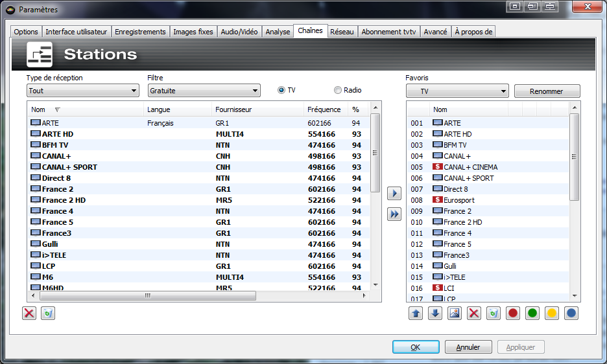Click red S icon of CANAL+ CINEMA favorite
The height and width of the screenshot is (364, 607).
tap(438, 166)
